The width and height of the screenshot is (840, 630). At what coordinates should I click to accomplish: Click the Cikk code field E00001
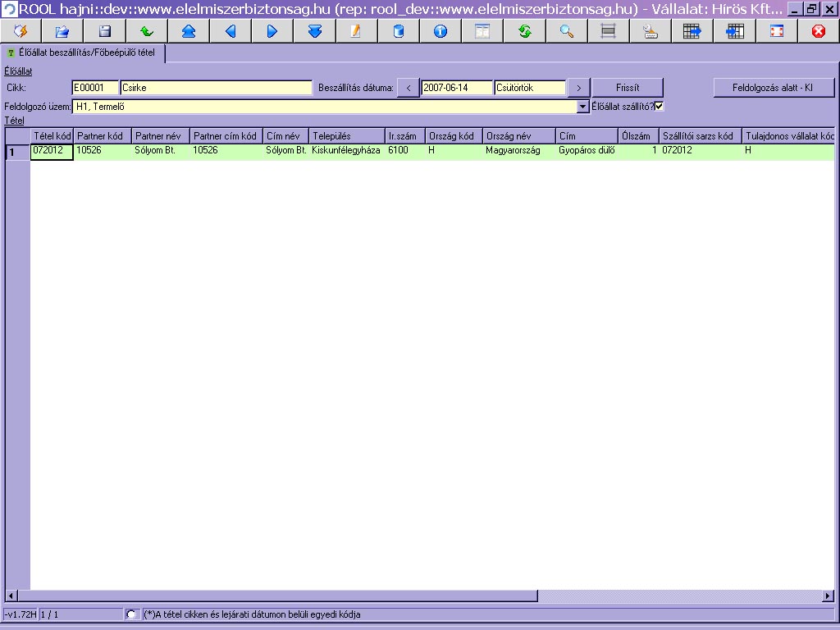click(95, 88)
